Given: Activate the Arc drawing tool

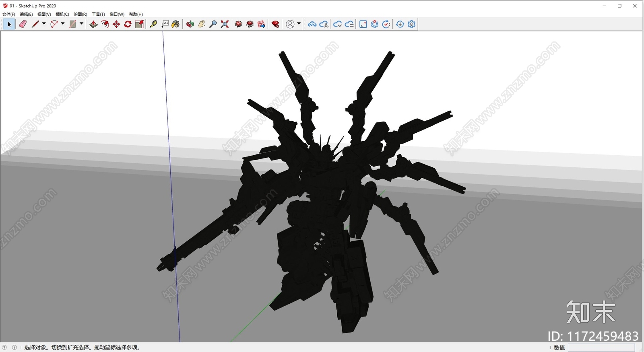Looking at the screenshot, I should (54, 24).
